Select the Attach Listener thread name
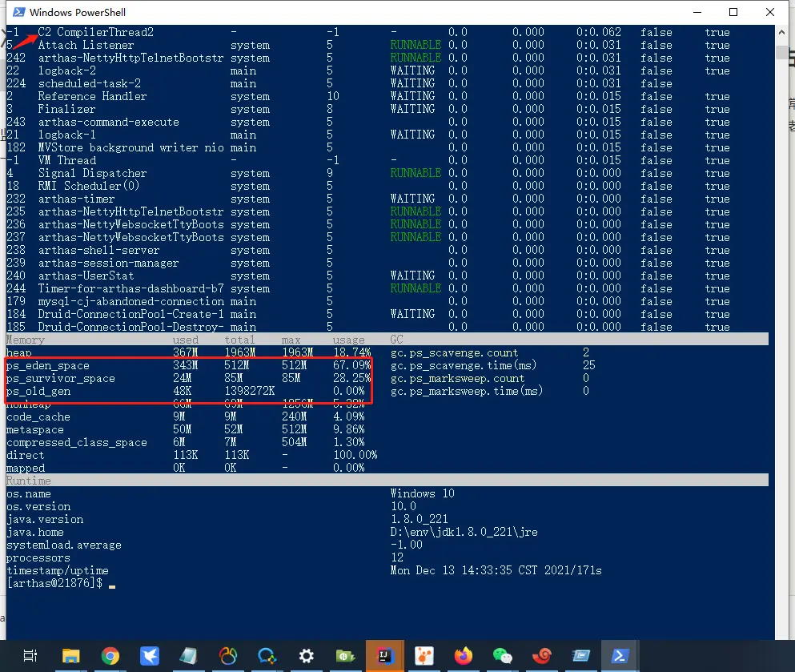Image resolution: width=795 pixels, height=672 pixels. coord(86,45)
